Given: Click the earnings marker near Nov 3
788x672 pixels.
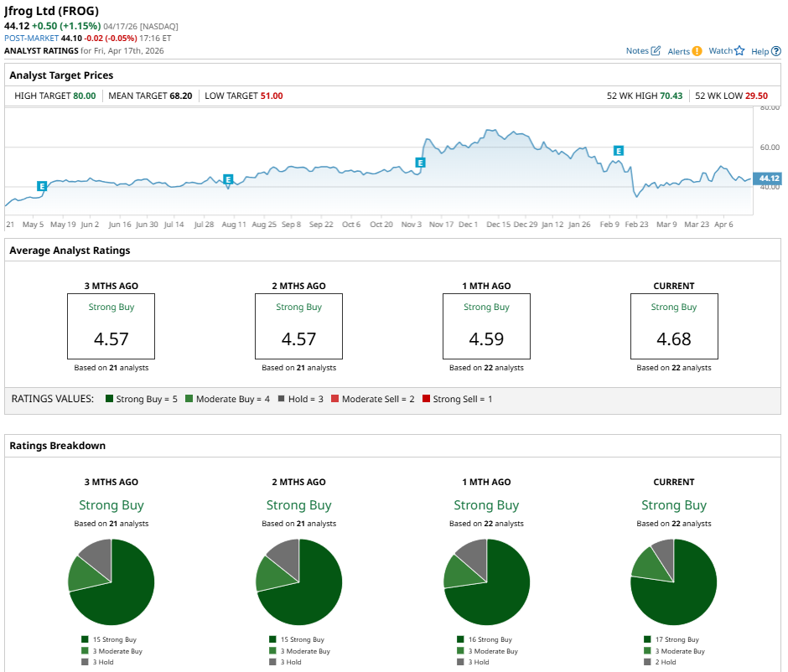Looking at the screenshot, I should 421,162.
